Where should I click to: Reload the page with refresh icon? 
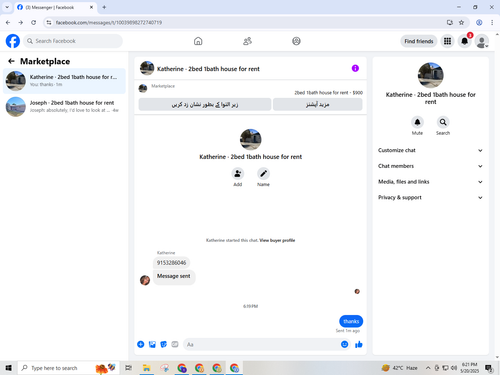(x=33, y=22)
